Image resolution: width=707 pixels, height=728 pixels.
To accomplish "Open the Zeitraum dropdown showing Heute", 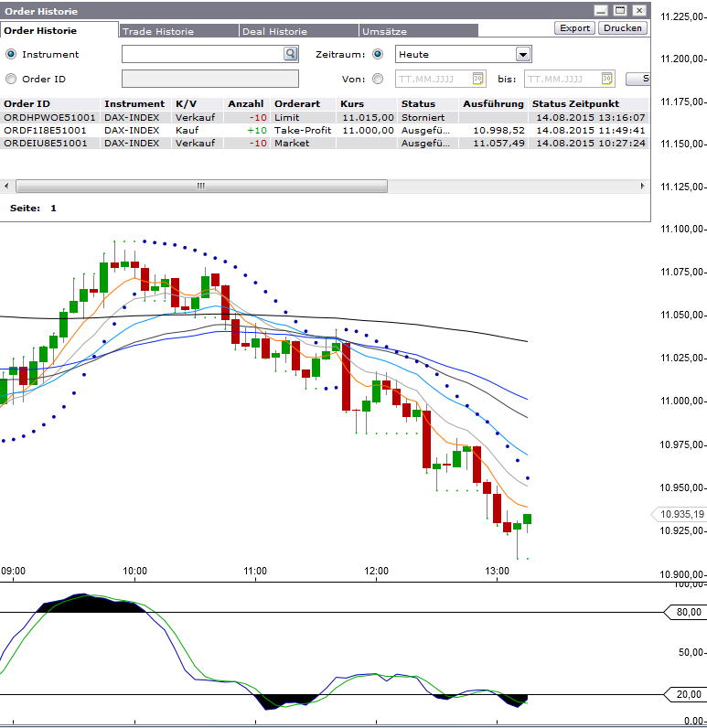I will click(x=463, y=55).
